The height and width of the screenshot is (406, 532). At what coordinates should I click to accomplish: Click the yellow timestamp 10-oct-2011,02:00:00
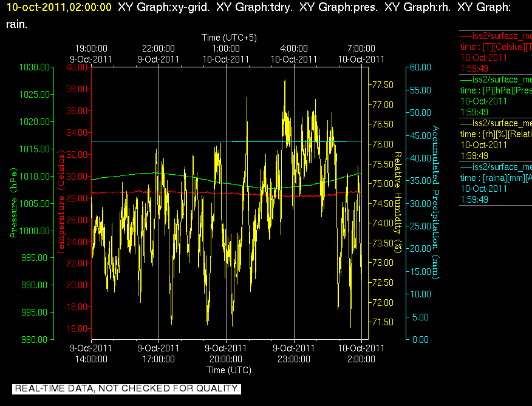pyautogui.click(x=59, y=7)
